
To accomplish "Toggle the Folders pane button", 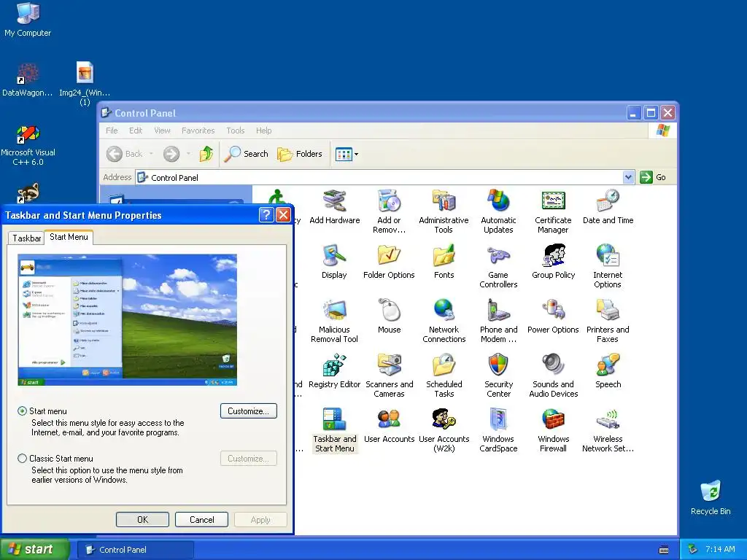I will (x=300, y=154).
